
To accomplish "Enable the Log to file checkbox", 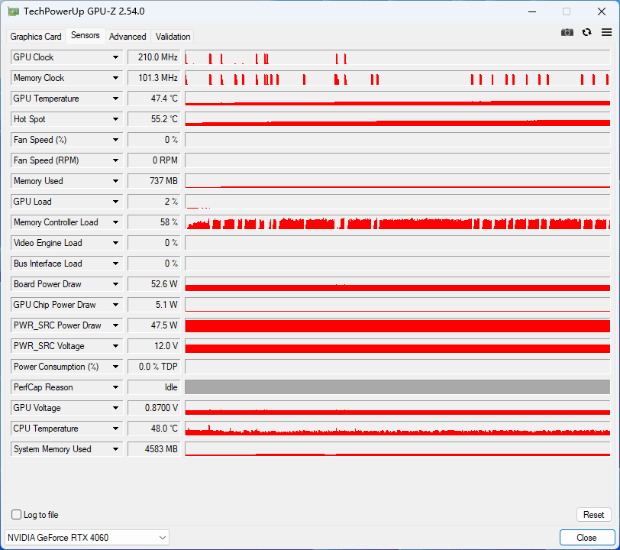I will 16,514.
